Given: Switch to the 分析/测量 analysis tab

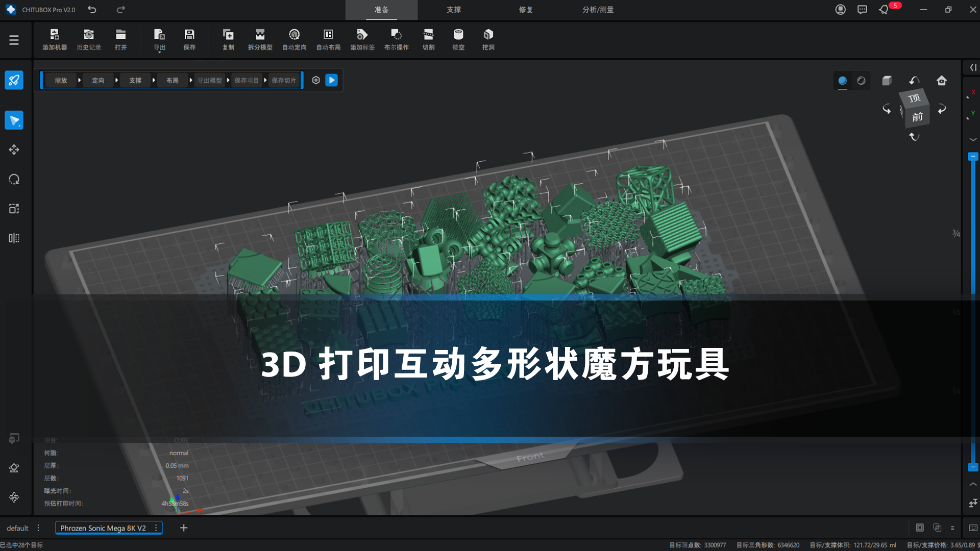Looking at the screenshot, I should [x=598, y=10].
